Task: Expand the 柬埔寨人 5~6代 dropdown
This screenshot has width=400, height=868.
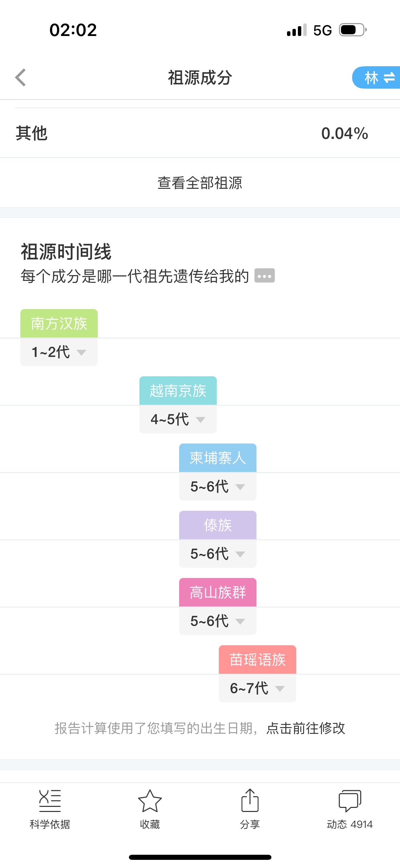Action: pos(218,486)
